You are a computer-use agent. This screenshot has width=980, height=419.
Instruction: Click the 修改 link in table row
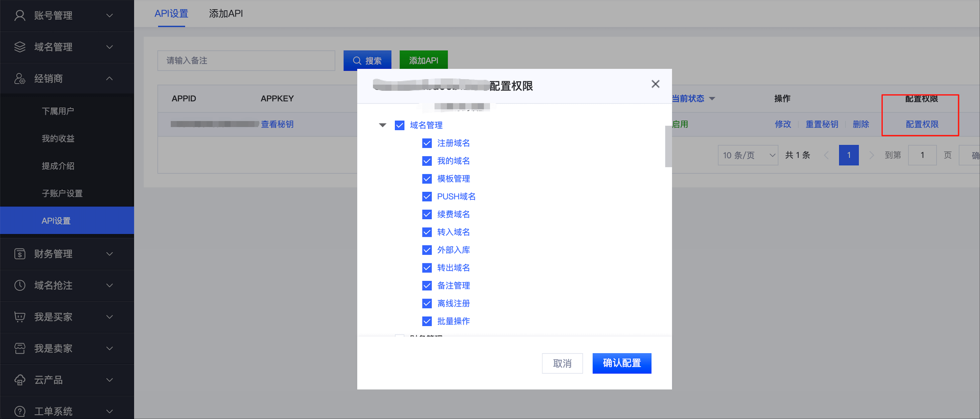coord(783,124)
